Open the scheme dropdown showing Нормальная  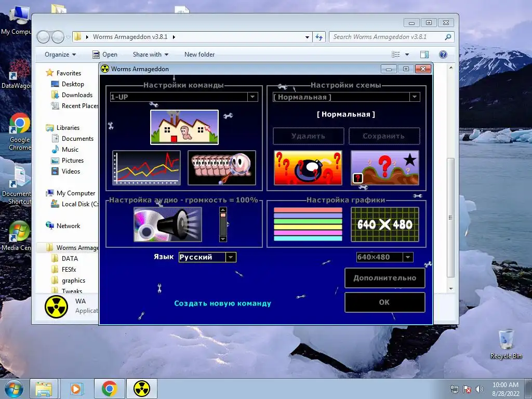(x=347, y=97)
